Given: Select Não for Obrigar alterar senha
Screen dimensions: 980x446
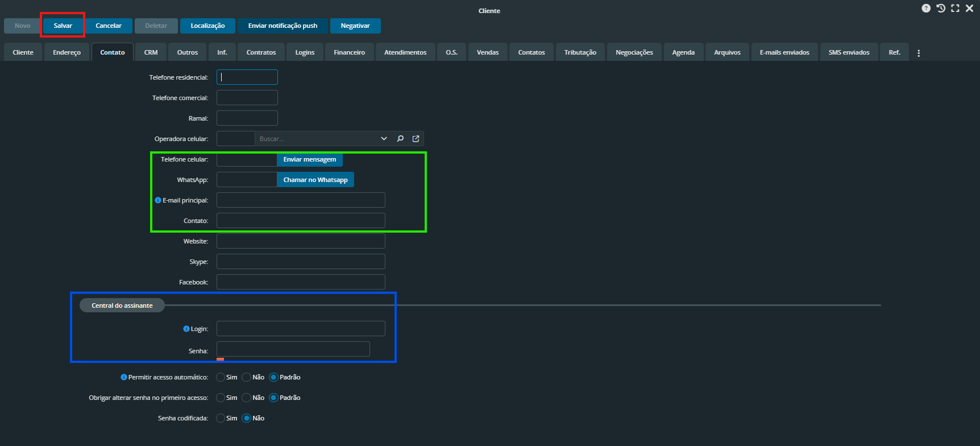Looking at the screenshot, I should (247, 398).
